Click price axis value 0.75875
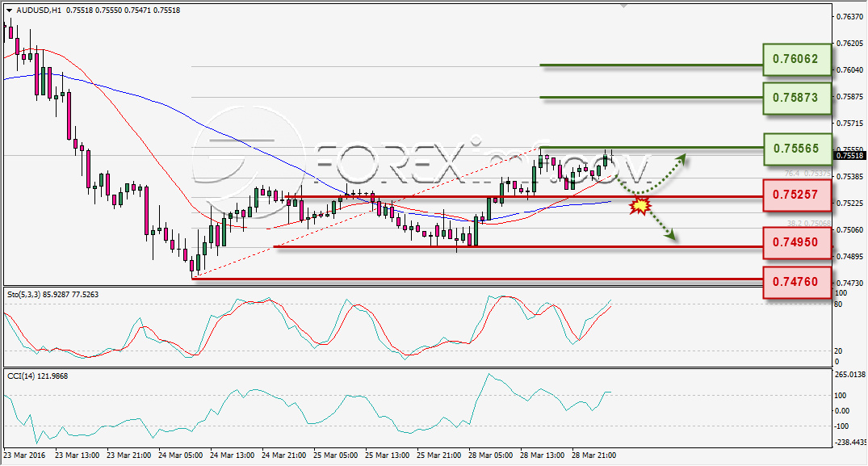 click(849, 96)
